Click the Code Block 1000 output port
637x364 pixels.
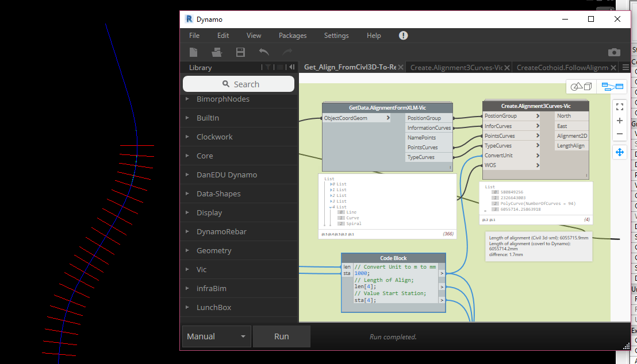[x=442, y=273]
